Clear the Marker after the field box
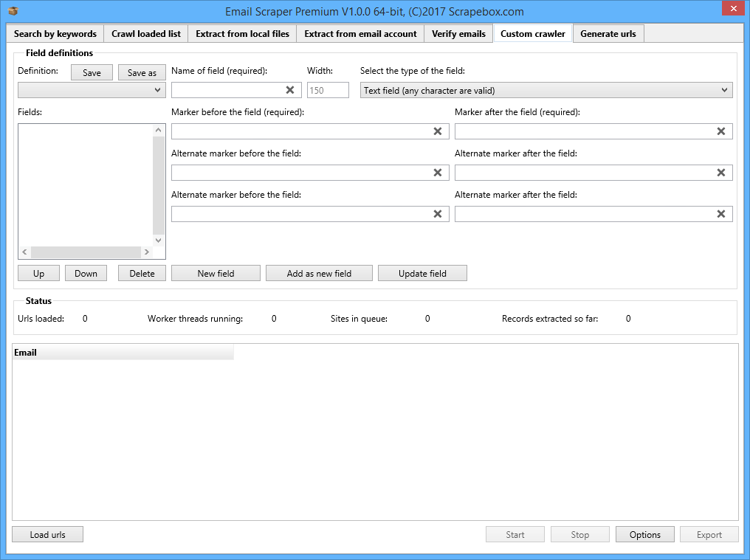The height and width of the screenshot is (560, 750). pyautogui.click(x=721, y=131)
